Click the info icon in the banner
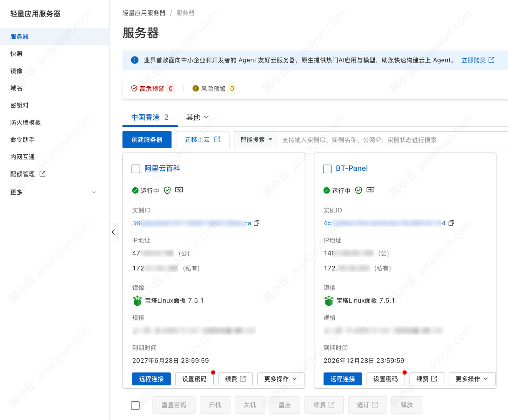508x420 pixels. (x=135, y=60)
